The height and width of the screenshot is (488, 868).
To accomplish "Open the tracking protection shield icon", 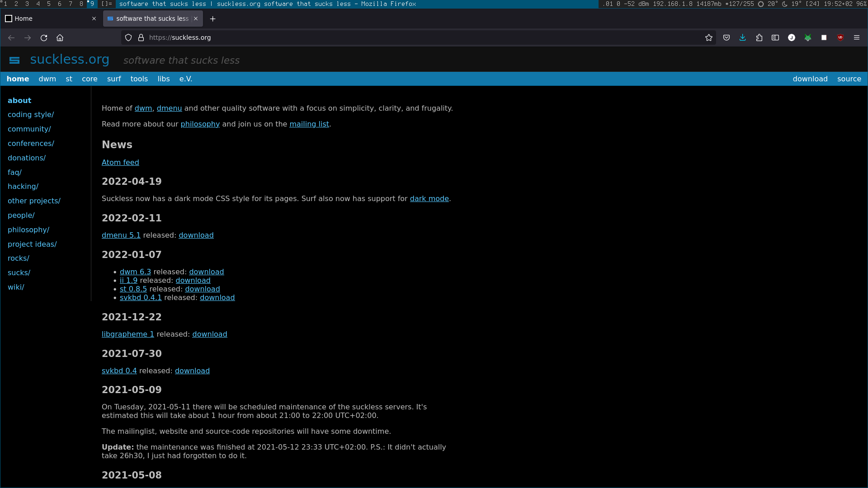I will 128,38.
